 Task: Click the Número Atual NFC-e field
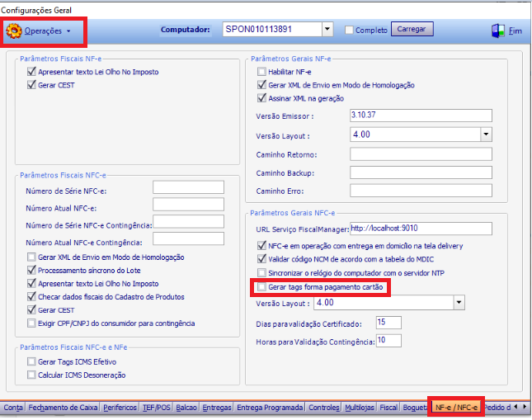point(188,205)
